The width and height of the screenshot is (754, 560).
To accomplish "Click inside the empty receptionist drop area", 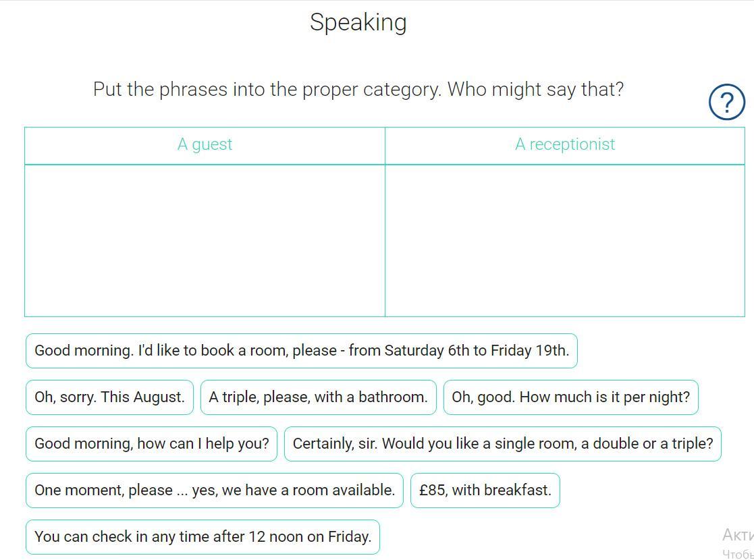I will (565, 240).
